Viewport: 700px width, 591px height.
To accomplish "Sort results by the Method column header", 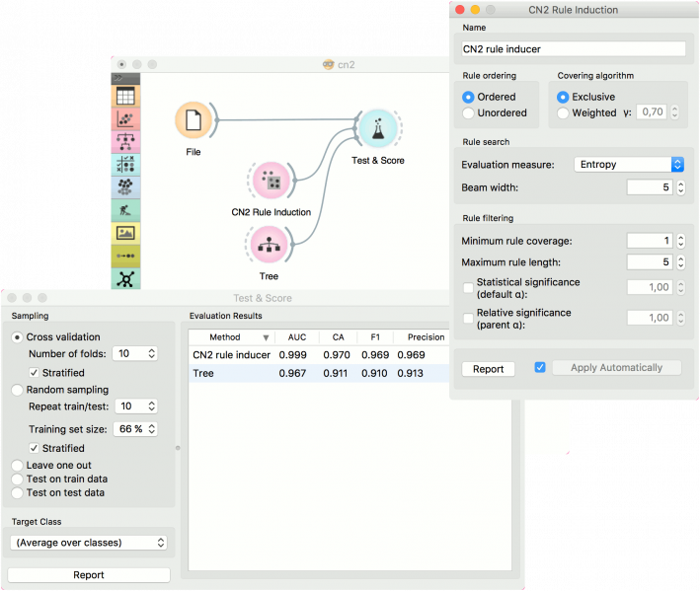I will [x=231, y=336].
